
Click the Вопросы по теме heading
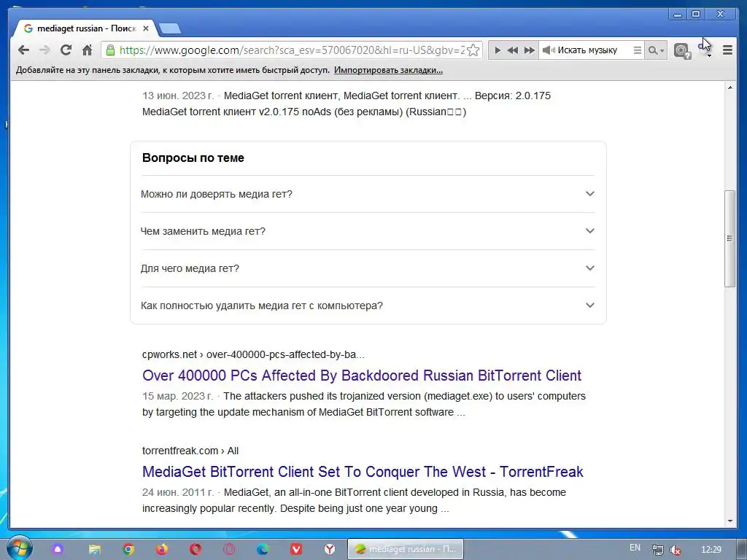coord(193,157)
